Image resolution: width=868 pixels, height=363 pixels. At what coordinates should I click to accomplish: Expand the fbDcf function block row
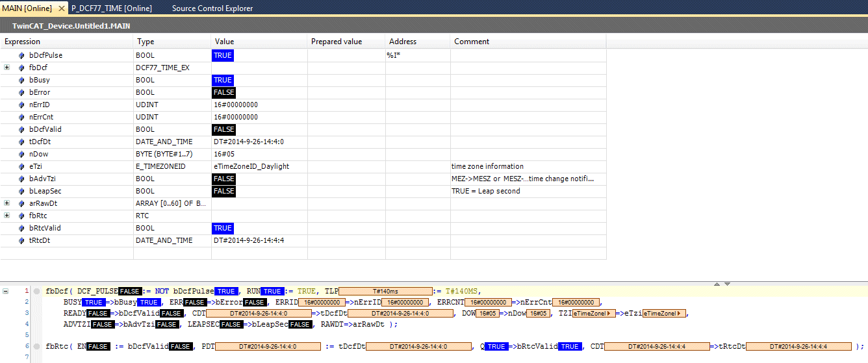pos(6,68)
